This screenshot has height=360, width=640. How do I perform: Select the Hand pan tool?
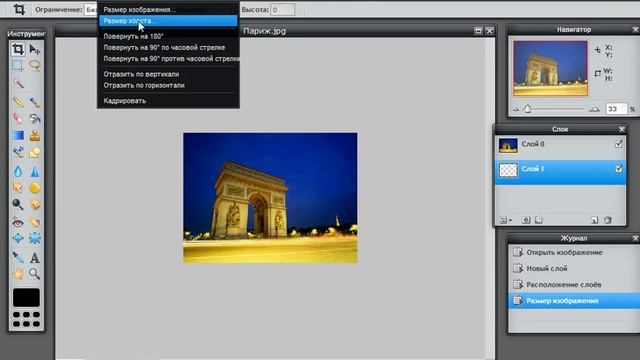pos(18,274)
